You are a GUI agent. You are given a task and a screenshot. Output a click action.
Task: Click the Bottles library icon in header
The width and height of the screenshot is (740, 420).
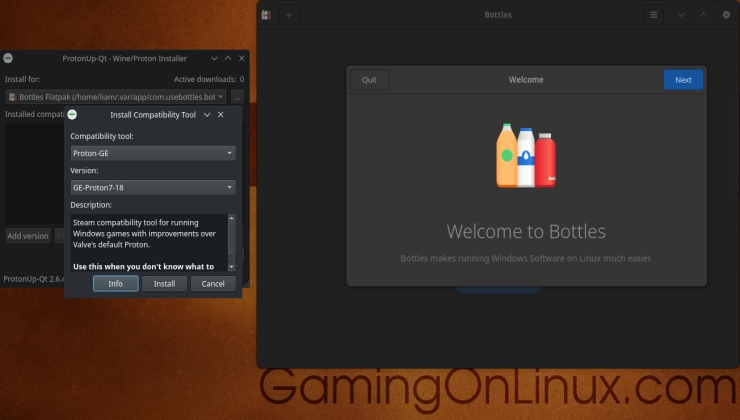pos(266,15)
